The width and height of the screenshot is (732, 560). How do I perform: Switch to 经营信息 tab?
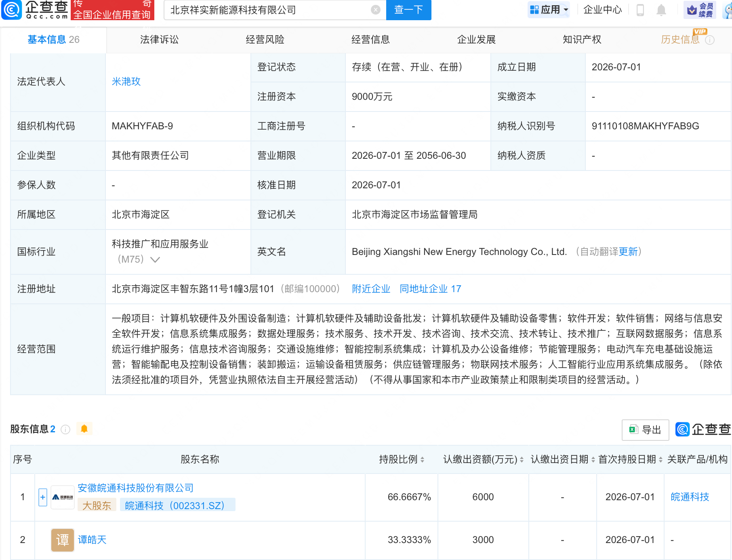pyautogui.click(x=370, y=40)
